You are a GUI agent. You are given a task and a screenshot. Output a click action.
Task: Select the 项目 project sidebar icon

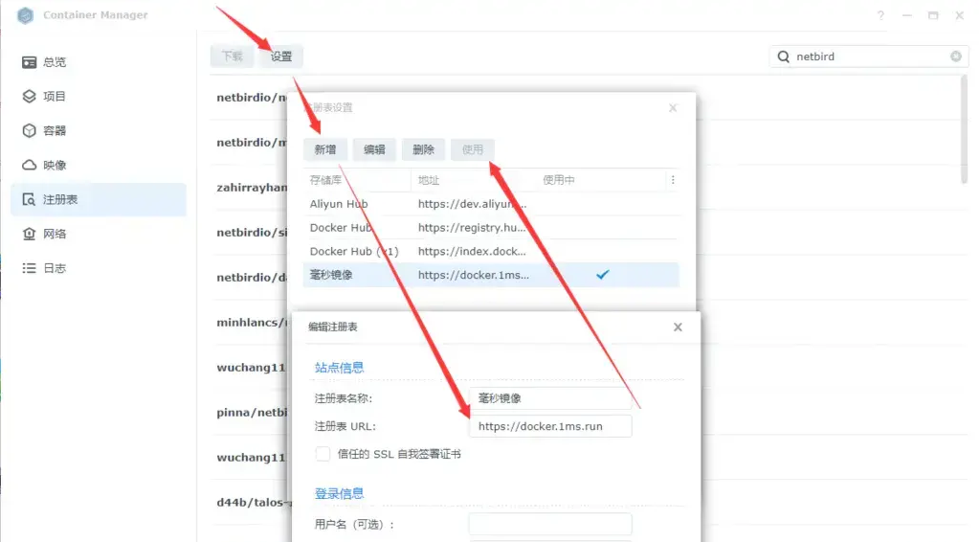tap(29, 97)
